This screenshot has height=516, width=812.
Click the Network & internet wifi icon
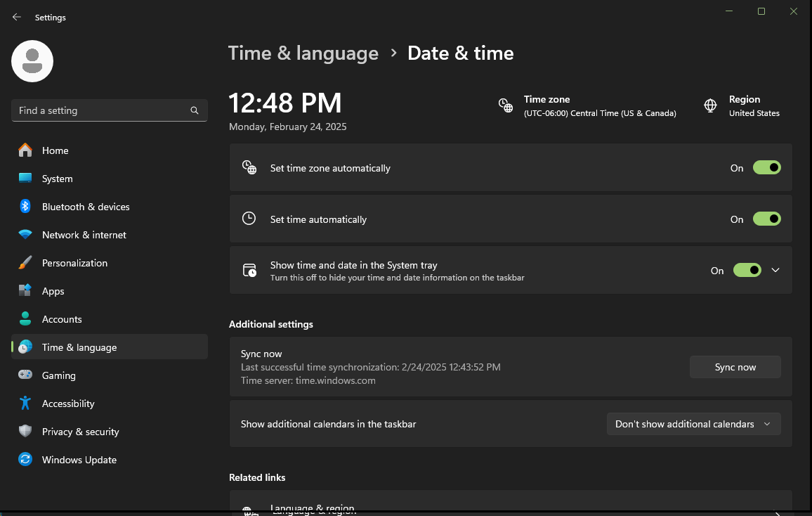coord(25,235)
